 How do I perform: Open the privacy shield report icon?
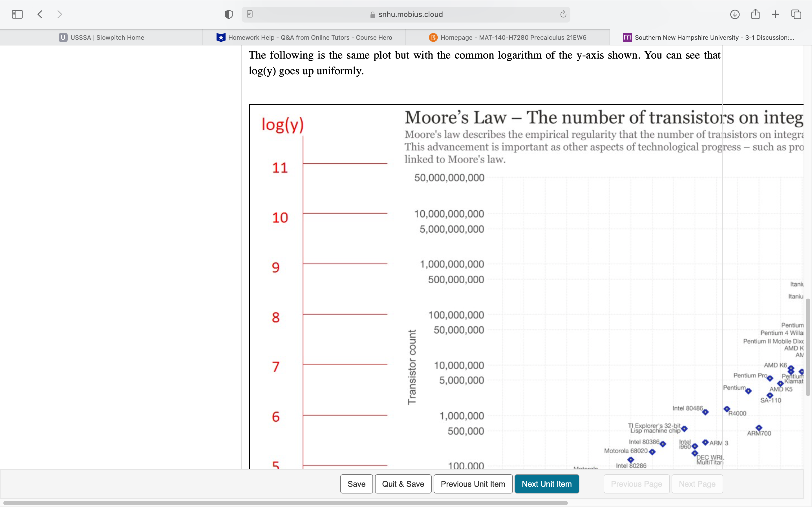tap(228, 14)
